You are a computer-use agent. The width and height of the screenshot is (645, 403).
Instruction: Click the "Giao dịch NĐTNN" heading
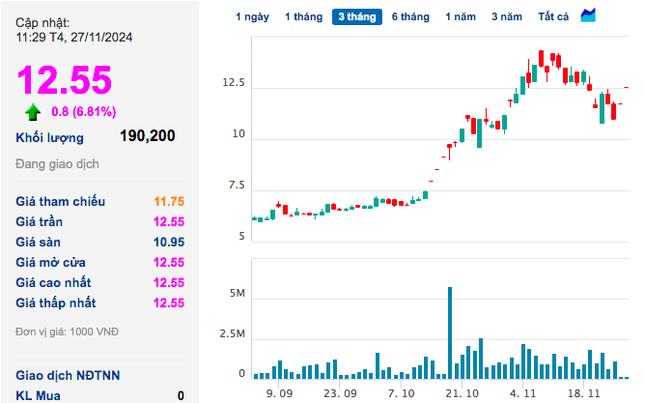[68, 375]
